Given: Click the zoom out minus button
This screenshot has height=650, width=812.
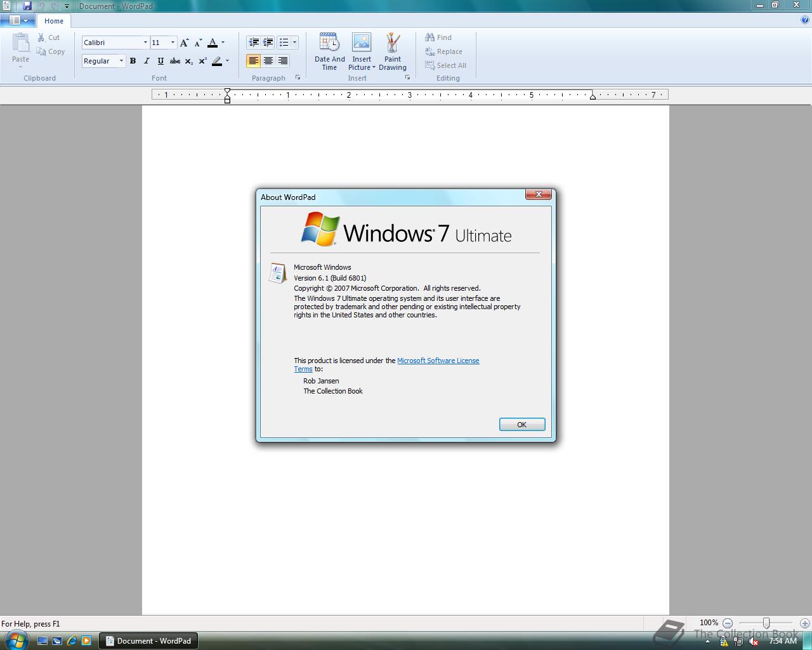Looking at the screenshot, I should tap(728, 623).
